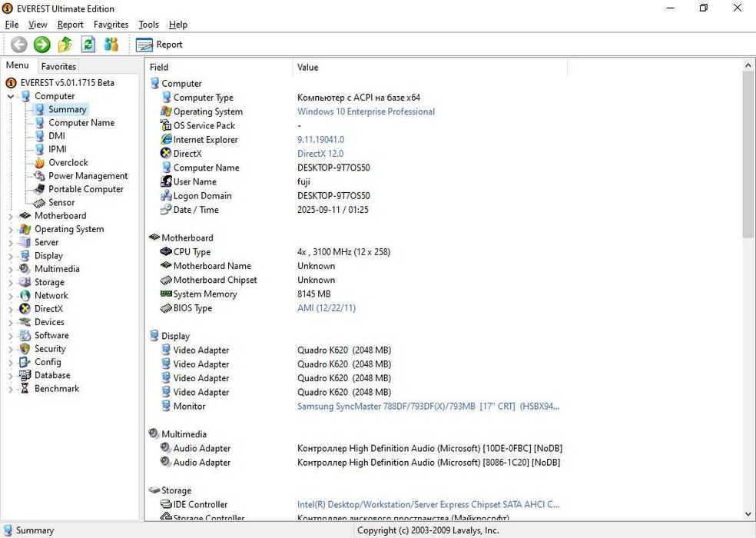Open the View menu
This screenshot has width=756, height=538.
pyautogui.click(x=38, y=25)
